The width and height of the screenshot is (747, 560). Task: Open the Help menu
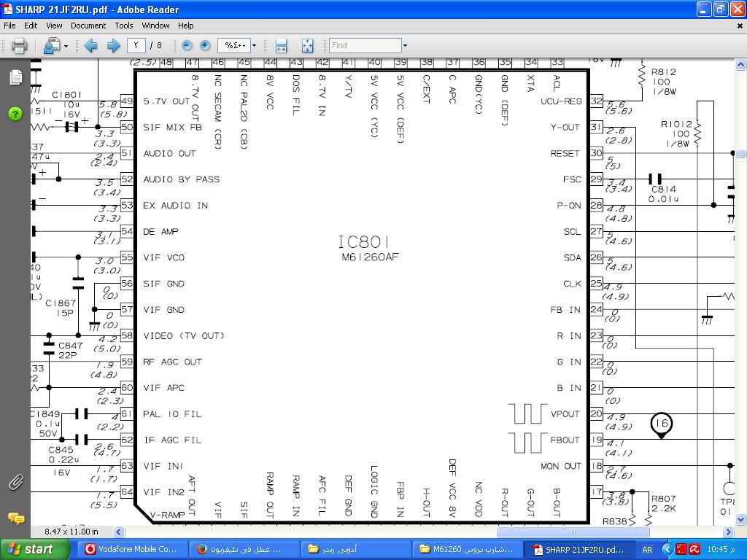[186, 26]
